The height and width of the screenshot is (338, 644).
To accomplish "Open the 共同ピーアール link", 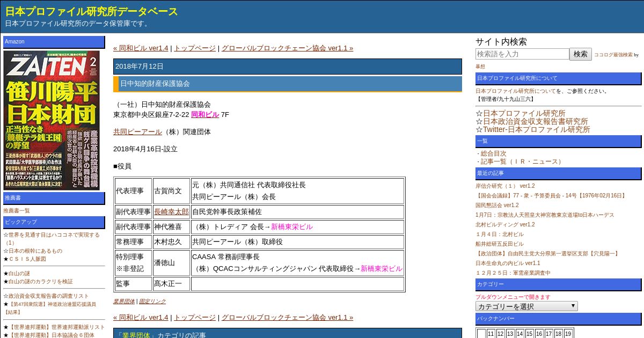I will coord(137,132).
